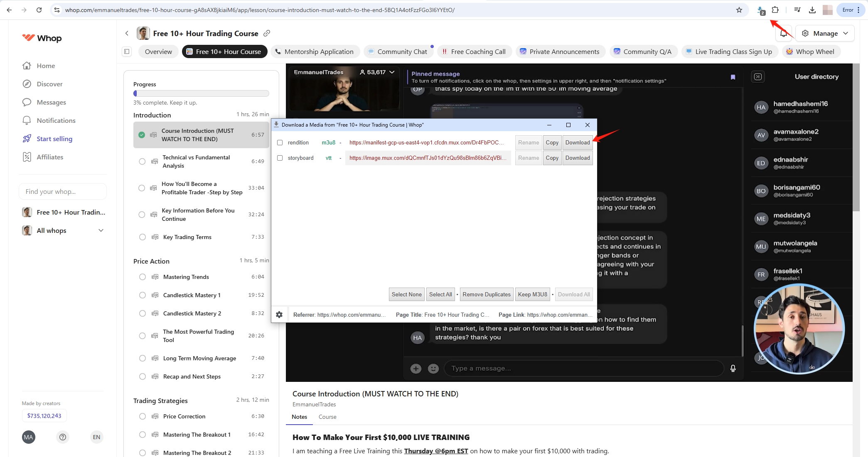Open Thursday @6pm EST link
The width and height of the screenshot is (868, 457).
click(436, 451)
